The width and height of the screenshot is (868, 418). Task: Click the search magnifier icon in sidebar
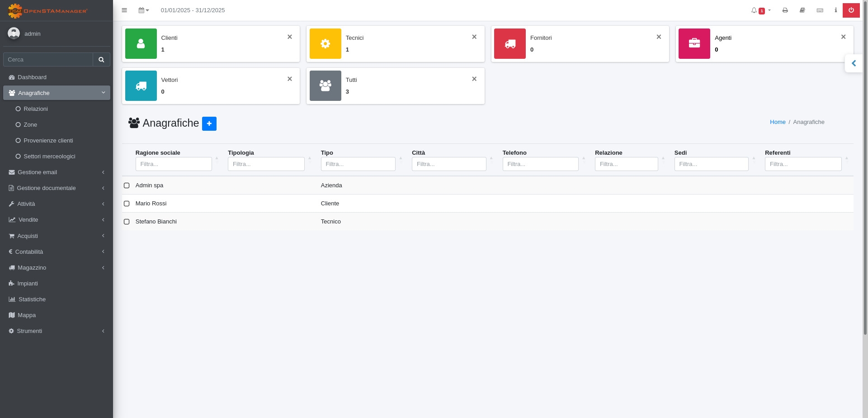pyautogui.click(x=101, y=60)
